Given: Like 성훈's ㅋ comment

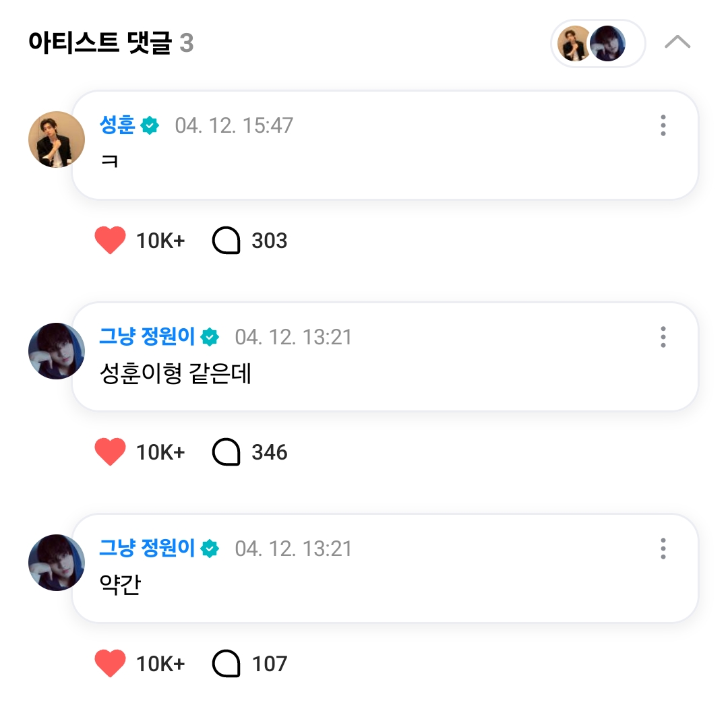Looking at the screenshot, I should (111, 241).
